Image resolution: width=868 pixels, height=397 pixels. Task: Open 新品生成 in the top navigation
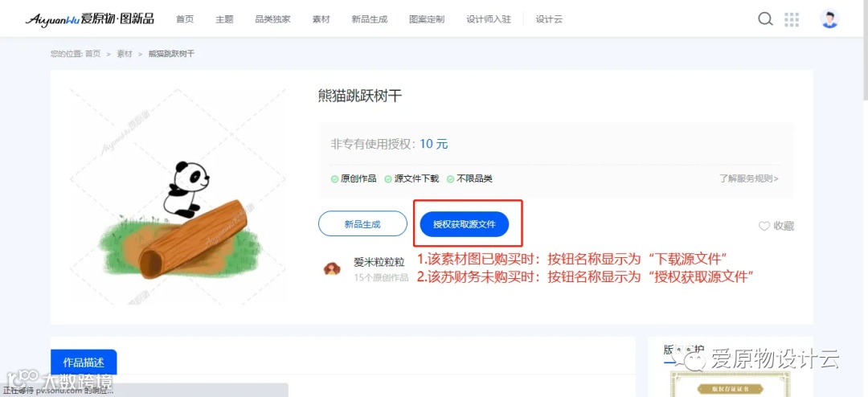pyautogui.click(x=369, y=19)
